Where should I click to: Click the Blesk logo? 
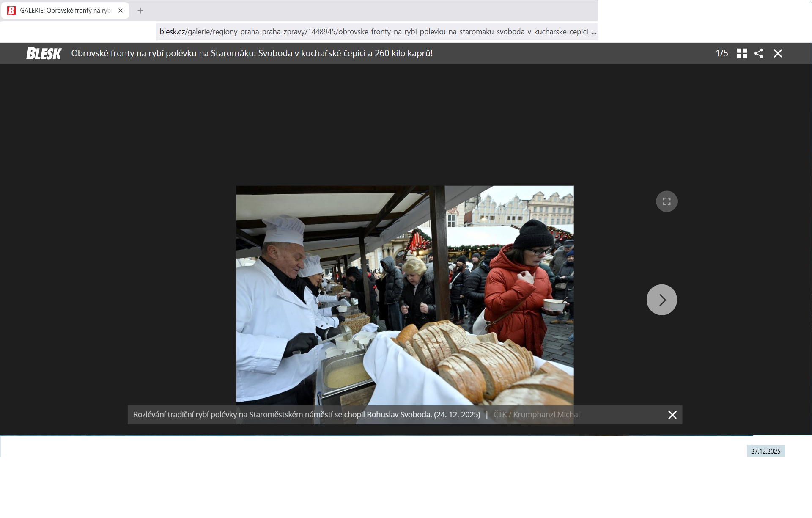click(x=44, y=53)
